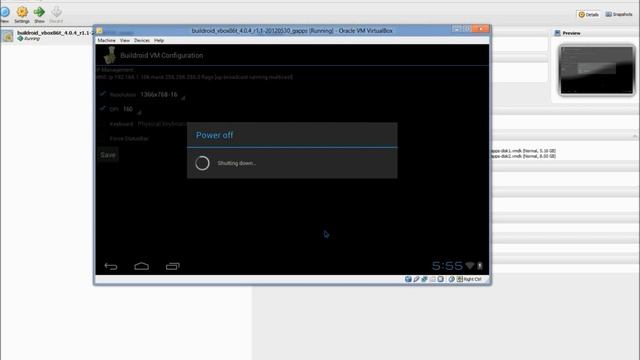Click the mouse integration status bar icon

(x=451, y=279)
